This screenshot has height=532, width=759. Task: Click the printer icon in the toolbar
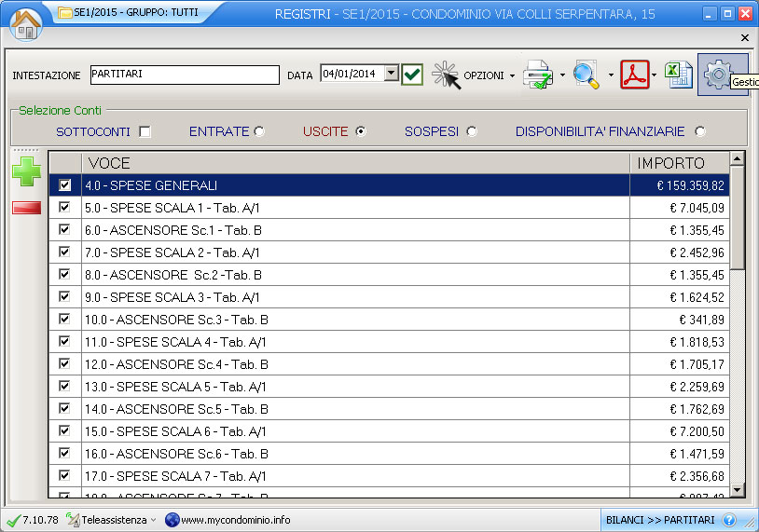point(538,75)
